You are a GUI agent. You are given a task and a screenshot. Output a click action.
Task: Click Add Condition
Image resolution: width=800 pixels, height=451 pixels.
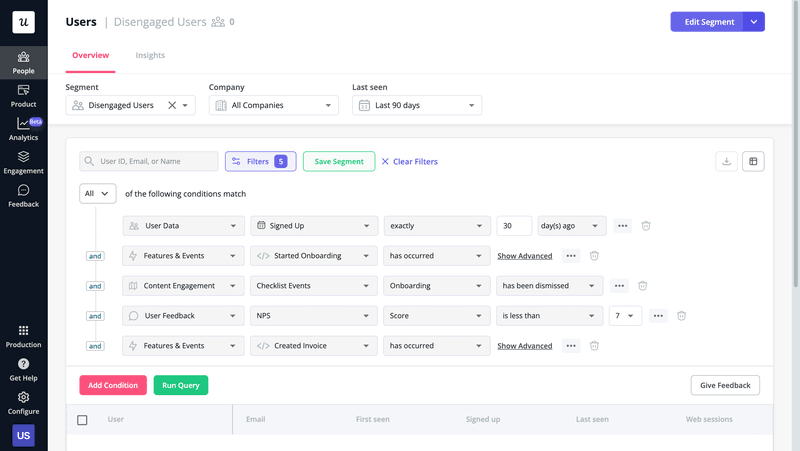(x=113, y=385)
